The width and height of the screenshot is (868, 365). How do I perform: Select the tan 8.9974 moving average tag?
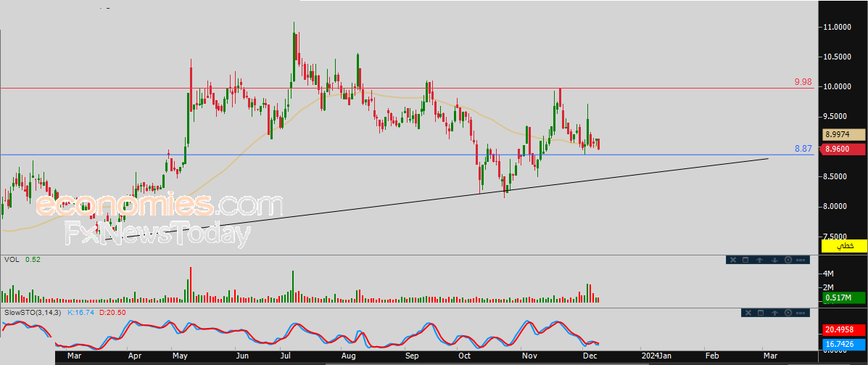[x=843, y=134]
